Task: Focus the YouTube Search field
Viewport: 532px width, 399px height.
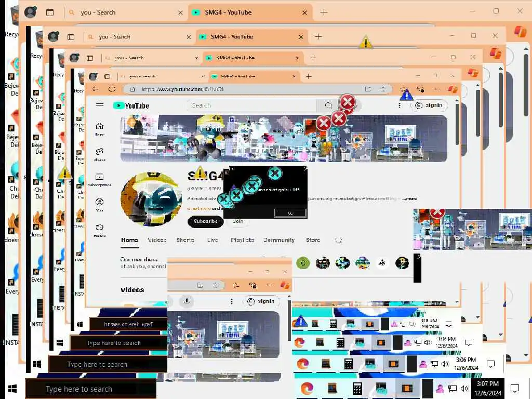Action: (x=251, y=105)
